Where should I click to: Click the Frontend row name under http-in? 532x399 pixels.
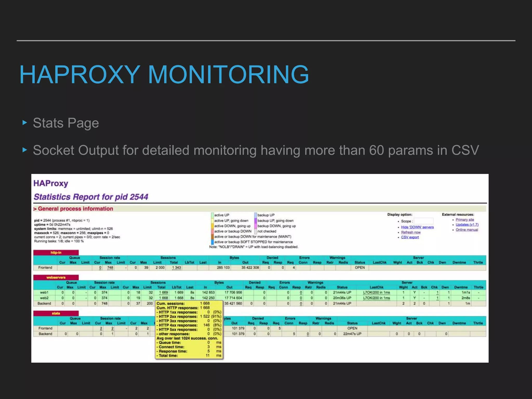[45, 268]
